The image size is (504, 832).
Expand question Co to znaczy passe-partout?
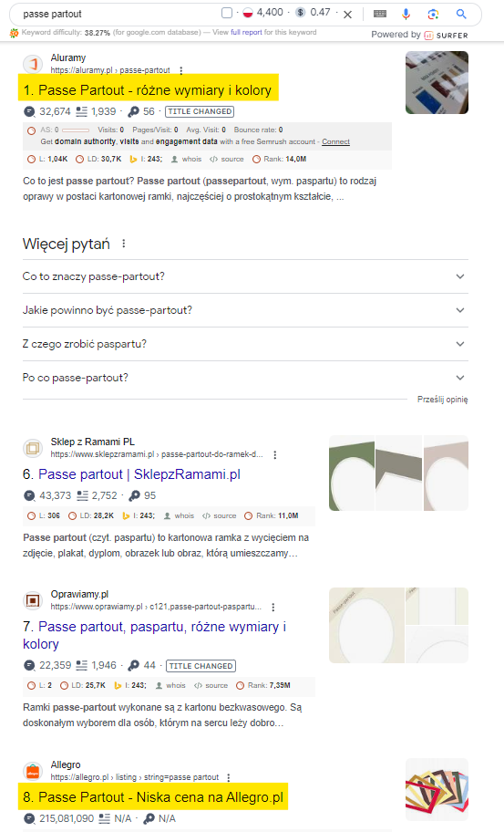tap(245, 276)
